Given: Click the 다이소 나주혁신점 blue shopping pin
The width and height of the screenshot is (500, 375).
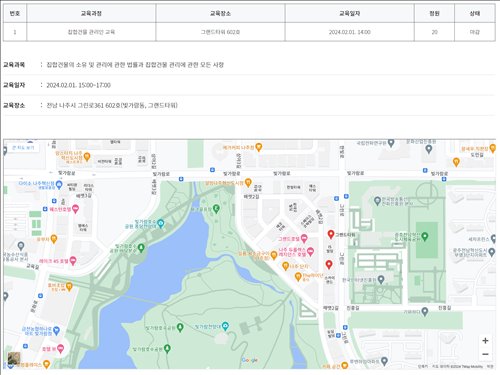Looking at the screenshot, I should [59, 184].
